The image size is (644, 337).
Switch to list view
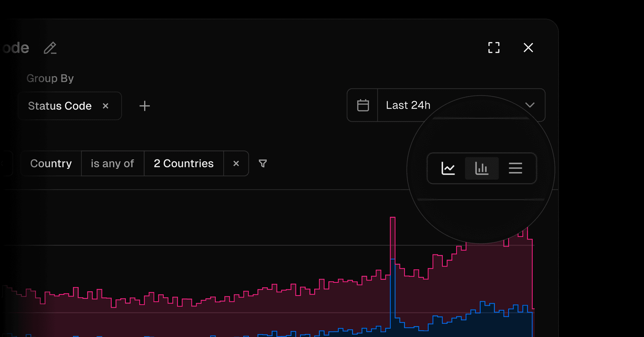click(515, 168)
